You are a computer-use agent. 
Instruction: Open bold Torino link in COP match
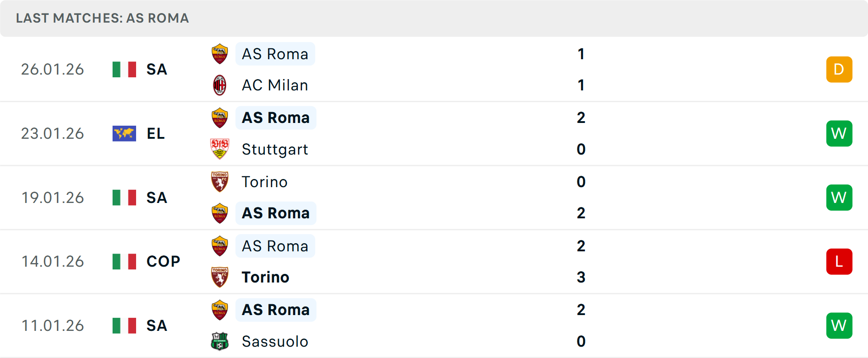click(265, 277)
